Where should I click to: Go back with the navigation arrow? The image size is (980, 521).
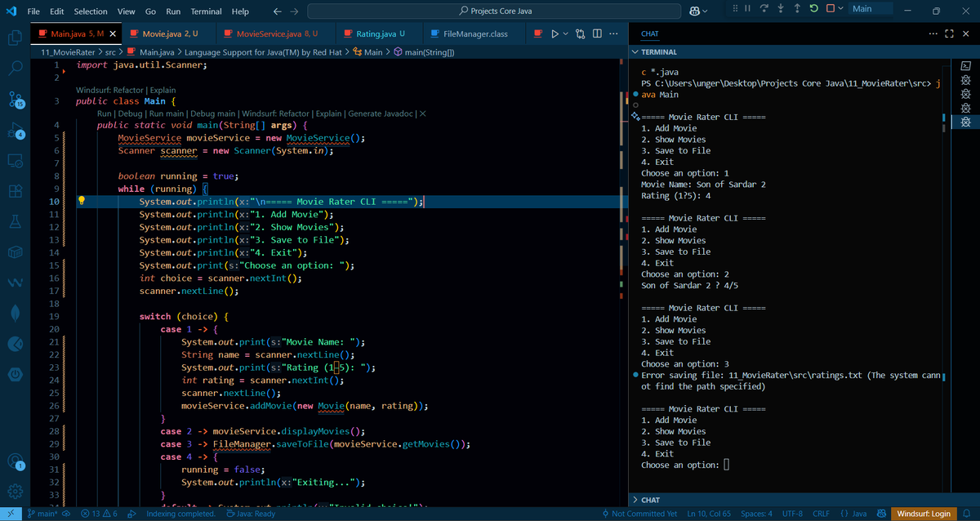tap(277, 11)
